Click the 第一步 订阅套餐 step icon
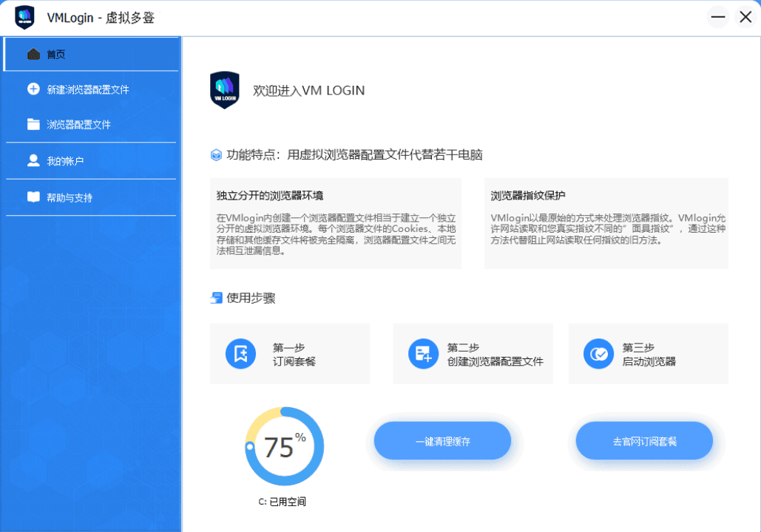The width and height of the screenshot is (761, 532). point(240,354)
